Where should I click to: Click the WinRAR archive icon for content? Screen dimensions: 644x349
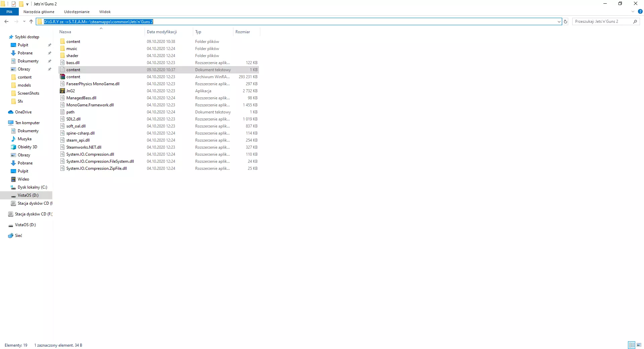(62, 77)
